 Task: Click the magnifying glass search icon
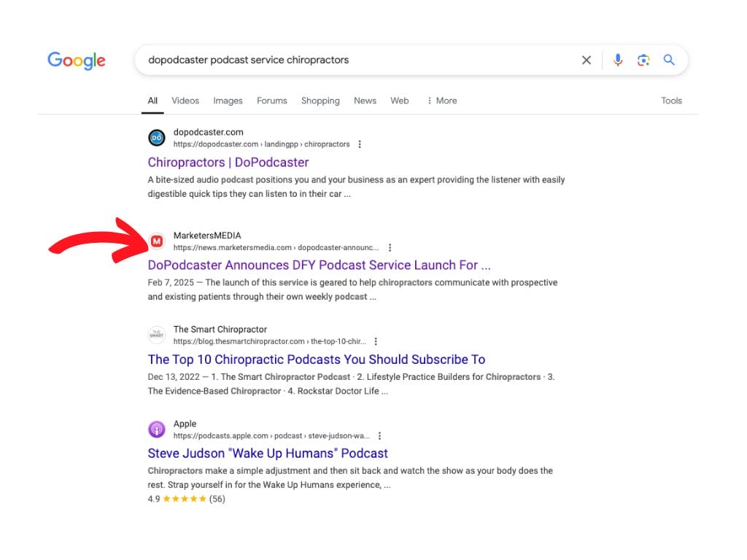pyautogui.click(x=669, y=61)
